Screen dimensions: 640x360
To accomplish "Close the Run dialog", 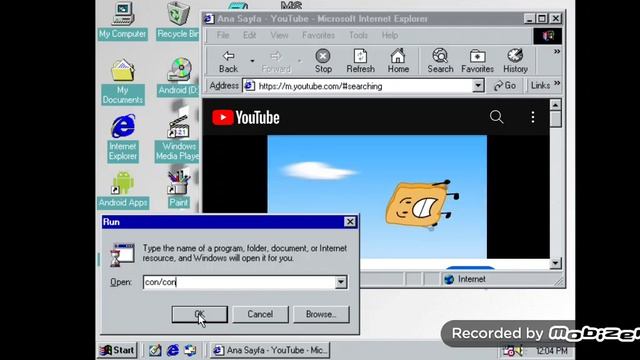I will point(350,222).
